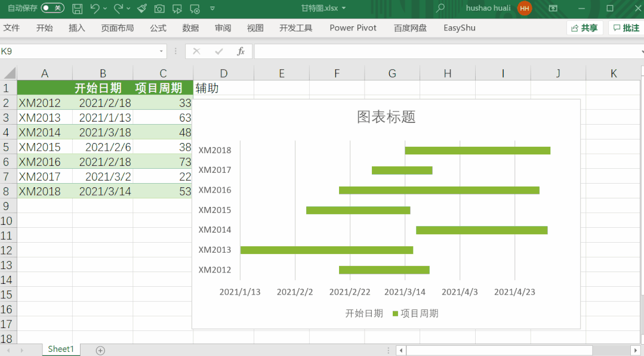Click the XM2016 green bar in chart
The height and width of the screenshot is (356, 644).
click(439, 190)
